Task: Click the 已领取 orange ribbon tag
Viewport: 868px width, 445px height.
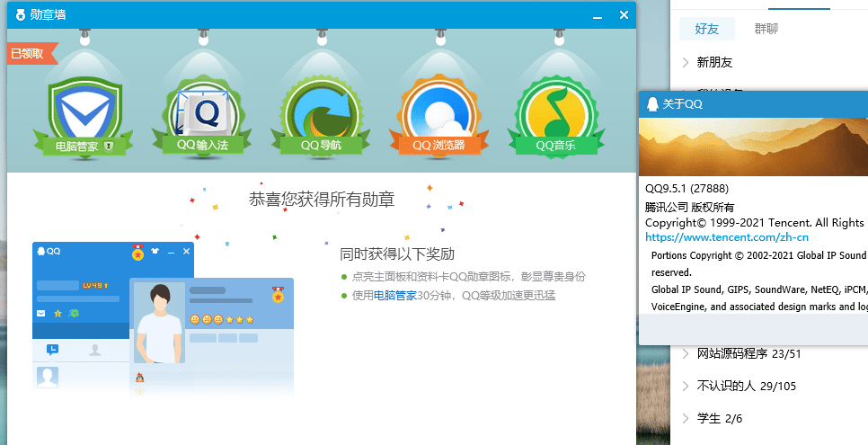Action: coord(31,54)
